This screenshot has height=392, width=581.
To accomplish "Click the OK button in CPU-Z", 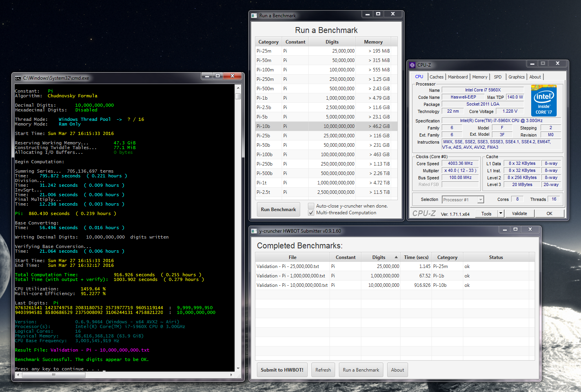I will pyautogui.click(x=549, y=213).
